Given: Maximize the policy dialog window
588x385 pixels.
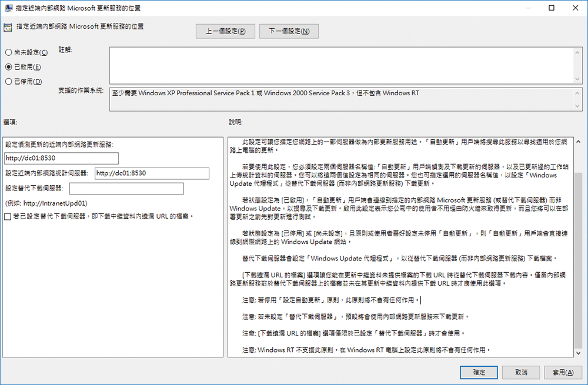Looking at the screenshot, I should [552, 8].
